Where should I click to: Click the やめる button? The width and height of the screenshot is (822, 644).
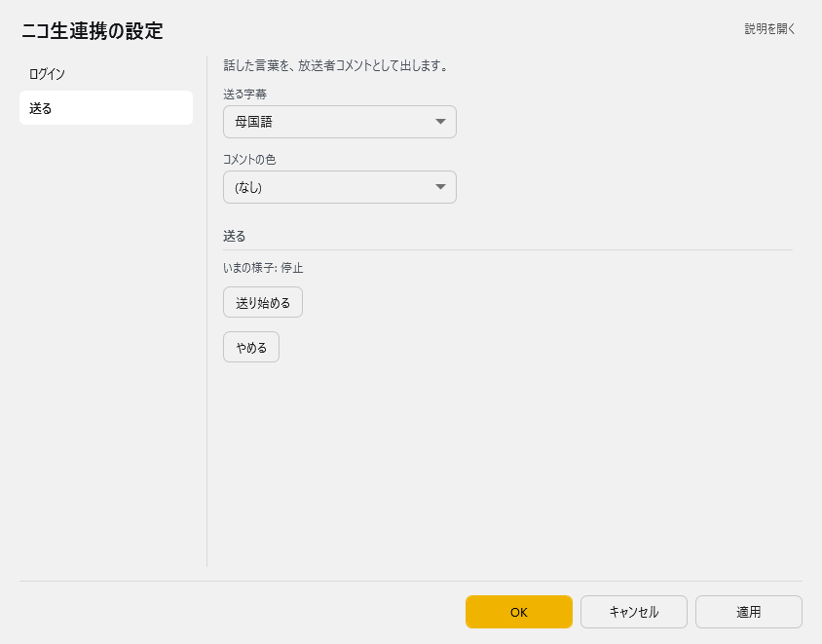[251, 347]
